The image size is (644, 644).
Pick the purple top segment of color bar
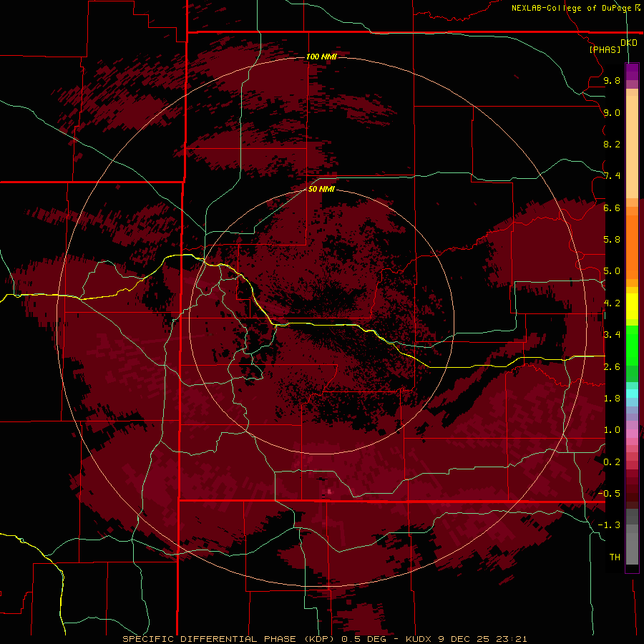(x=632, y=72)
